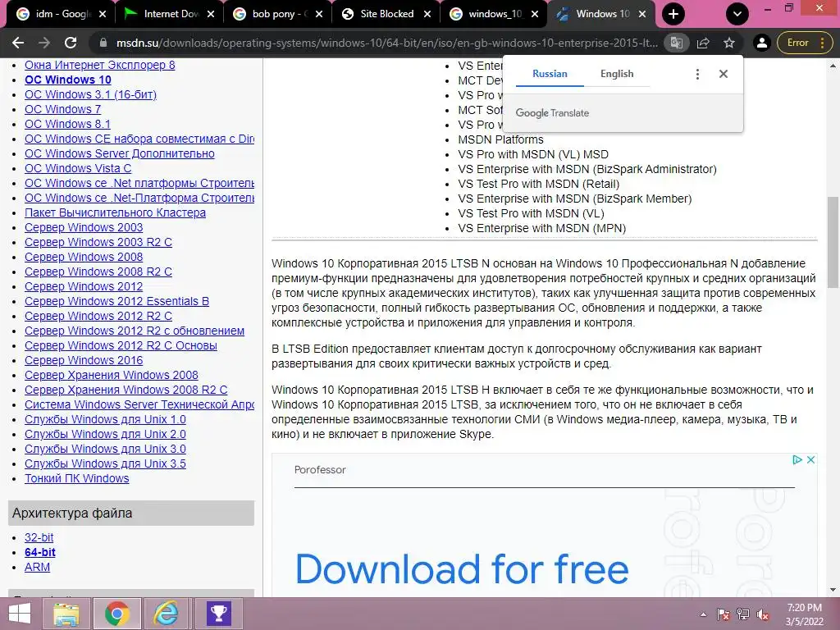Select text 'VS Test Pro with MSDN (Retail)'
840x630 pixels.
(538, 184)
